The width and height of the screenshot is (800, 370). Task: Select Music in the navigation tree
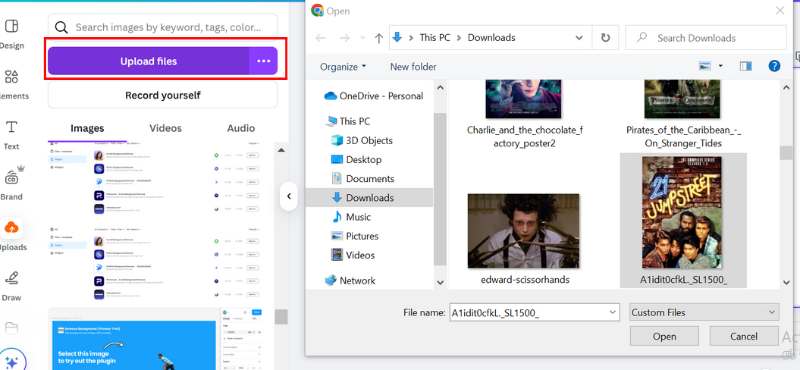(351, 217)
